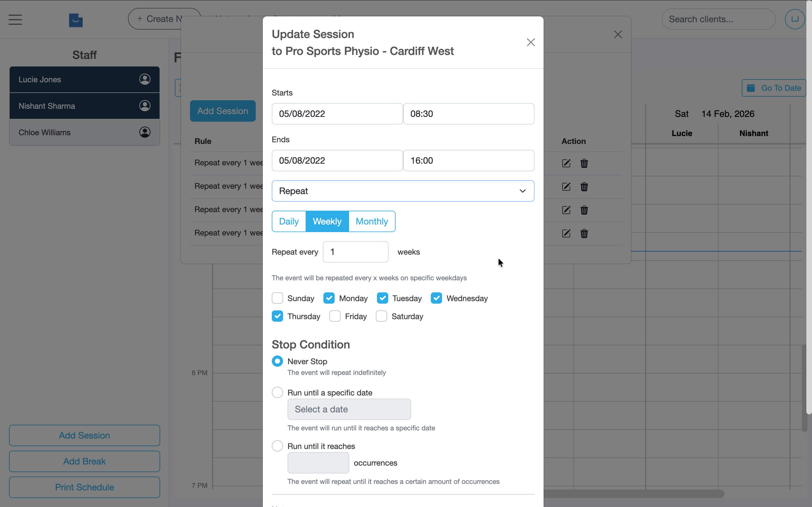Select the Run until a specific date option

(277, 392)
